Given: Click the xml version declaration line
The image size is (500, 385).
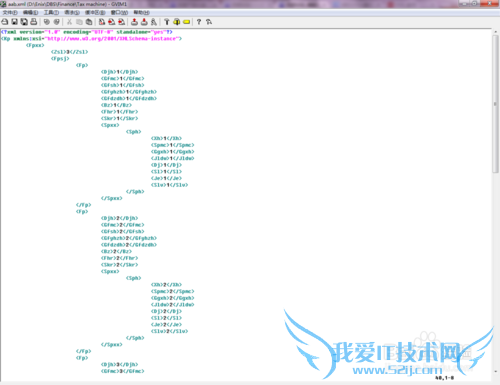Looking at the screenshot, I should coord(87,32).
